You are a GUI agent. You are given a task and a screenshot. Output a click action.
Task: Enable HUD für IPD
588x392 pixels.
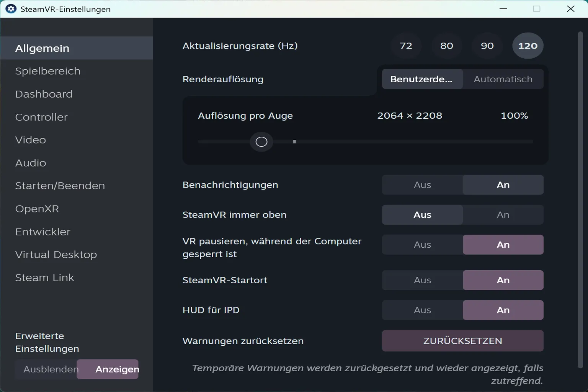tap(503, 310)
